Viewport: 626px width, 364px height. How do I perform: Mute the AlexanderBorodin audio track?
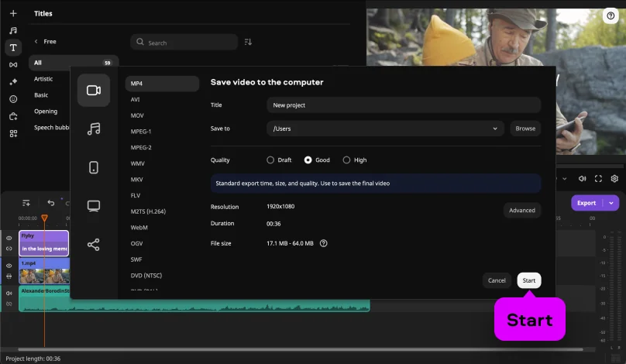[9, 293]
